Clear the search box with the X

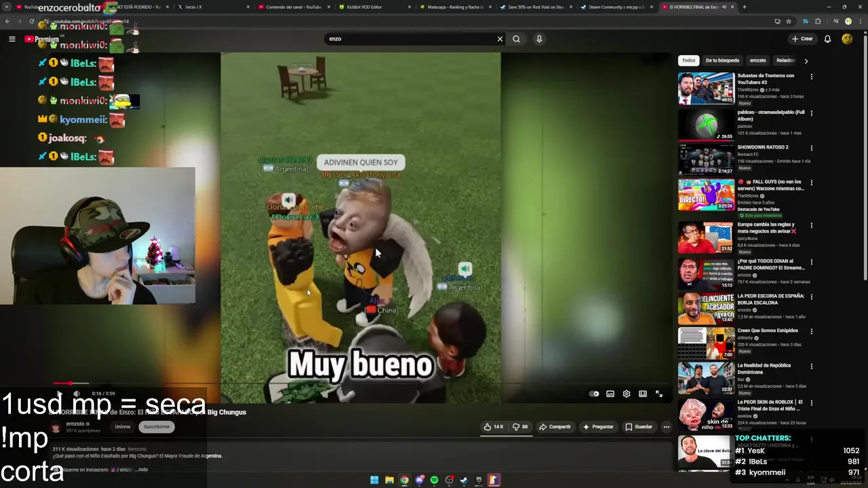tap(500, 39)
